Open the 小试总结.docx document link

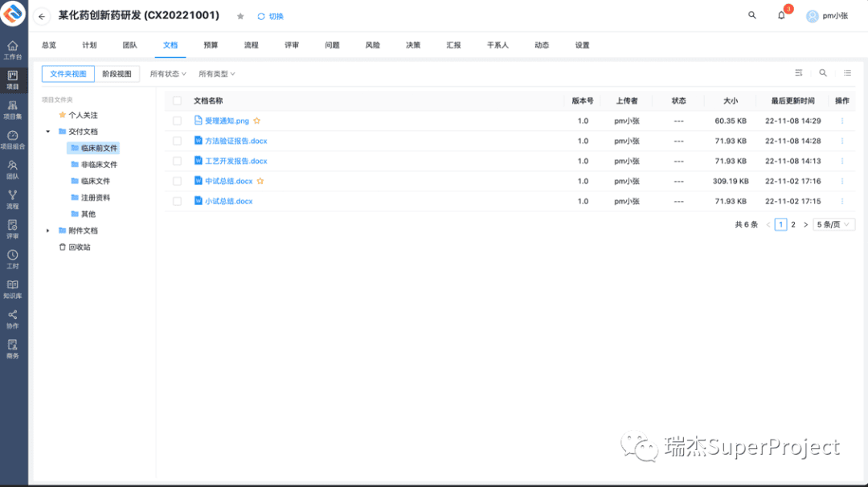(x=228, y=202)
